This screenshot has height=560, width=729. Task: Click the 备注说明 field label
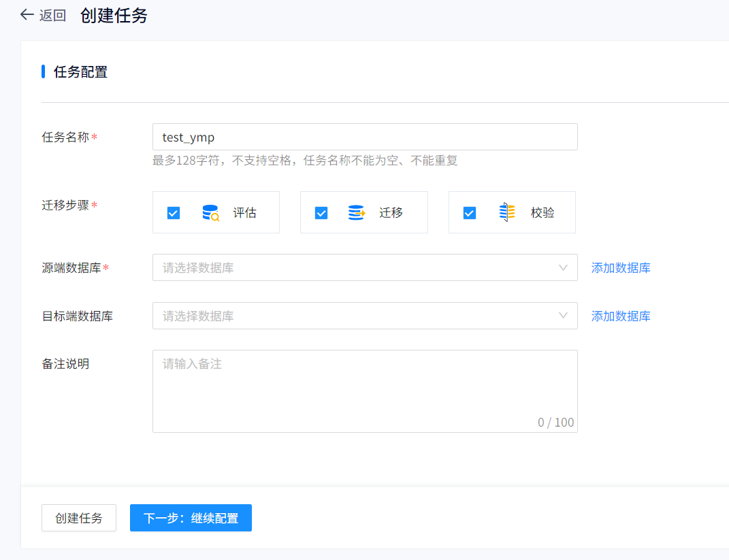click(x=65, y=364)
